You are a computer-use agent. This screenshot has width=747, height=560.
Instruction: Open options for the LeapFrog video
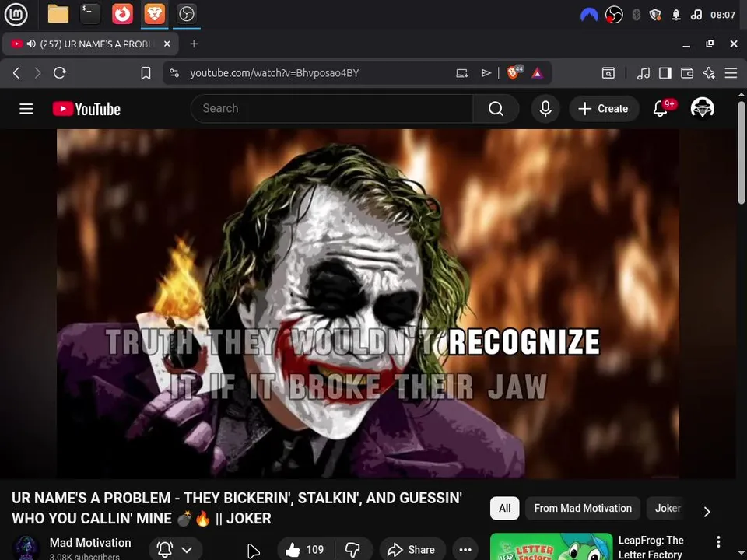point(718,541)
